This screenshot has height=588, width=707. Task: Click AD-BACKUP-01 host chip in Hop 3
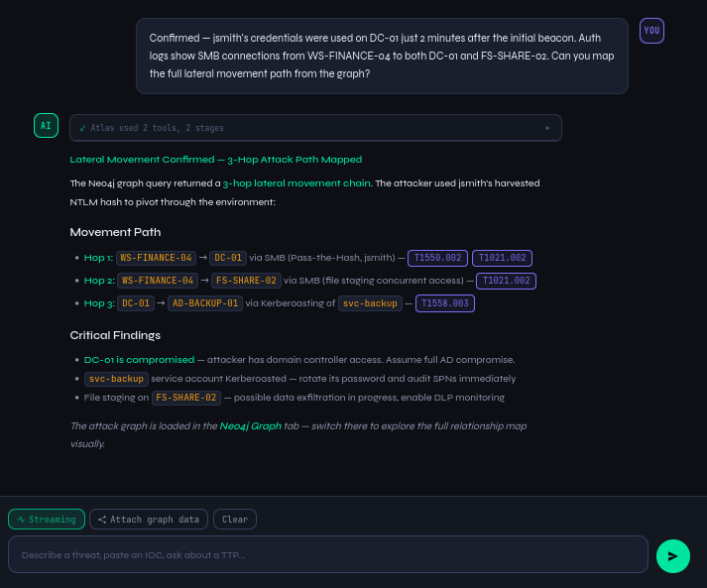click(x=205, y=303)
